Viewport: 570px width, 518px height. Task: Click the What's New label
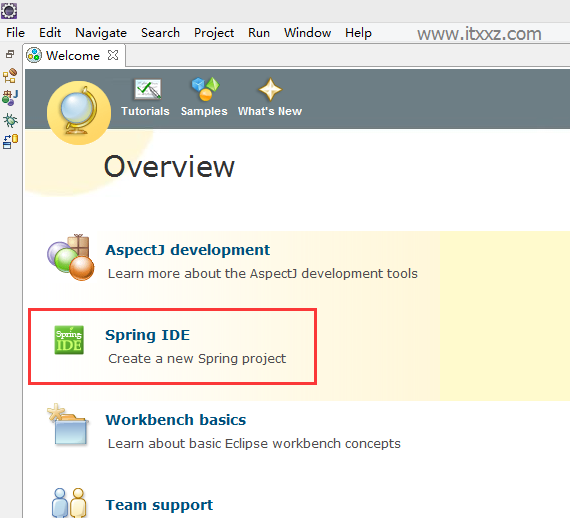(x=270, y=111)
